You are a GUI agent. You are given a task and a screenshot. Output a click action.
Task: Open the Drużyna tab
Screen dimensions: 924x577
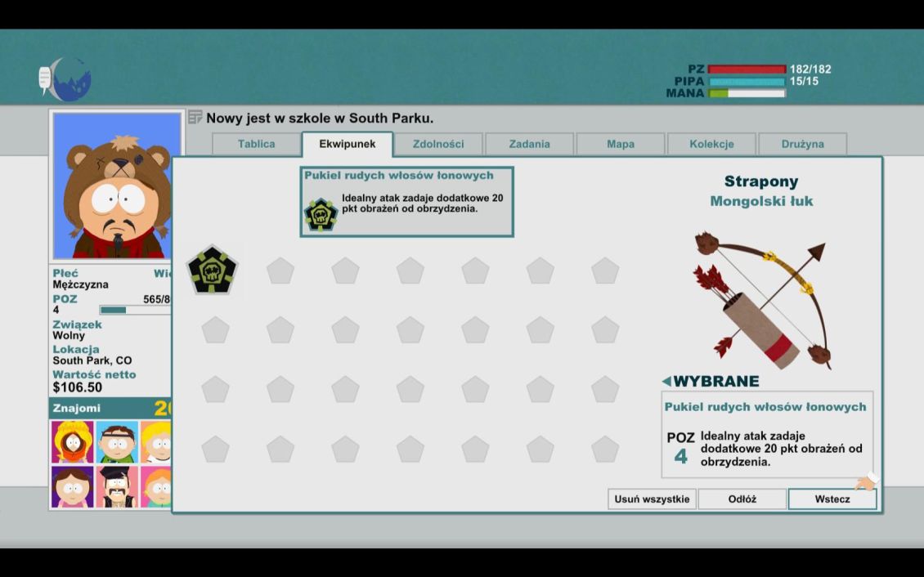point(803,144)
